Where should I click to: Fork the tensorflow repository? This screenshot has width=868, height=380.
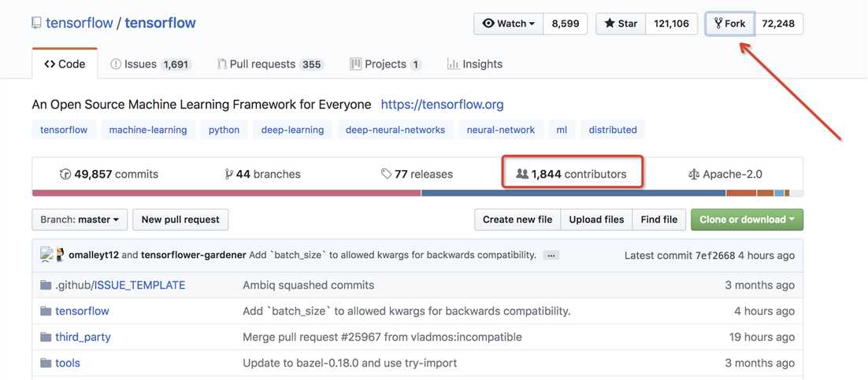tap(730, 24)
